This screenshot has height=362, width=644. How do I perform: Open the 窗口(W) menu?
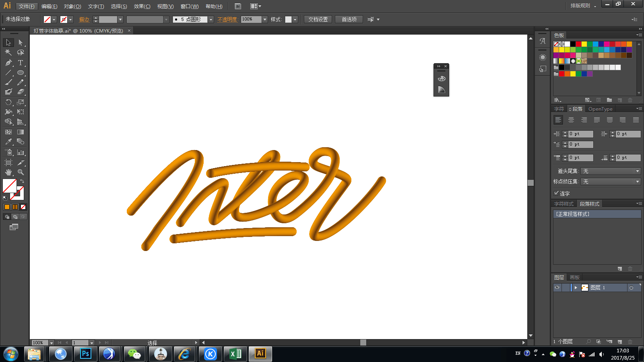190,6
